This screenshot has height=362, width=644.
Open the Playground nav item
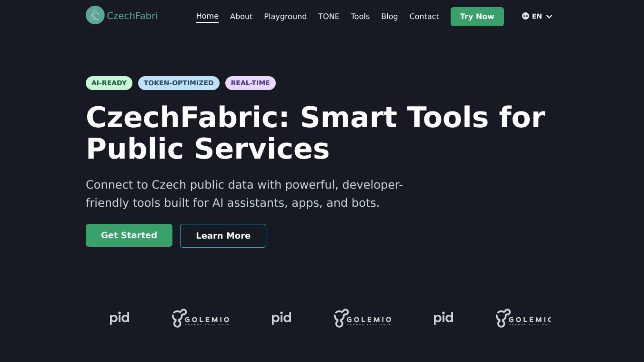285,17
